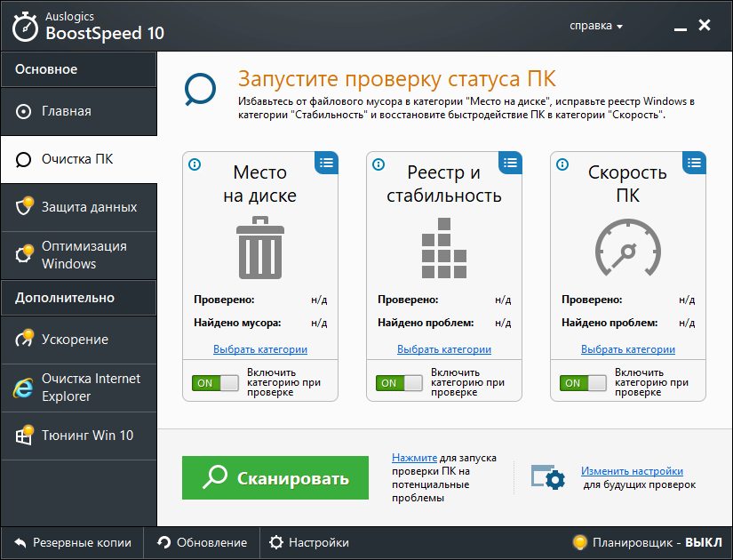Viewport: 733px width, 560px height.
Task: Toggle the ON switch for Скорость ПК
Action: coord(583,383)
